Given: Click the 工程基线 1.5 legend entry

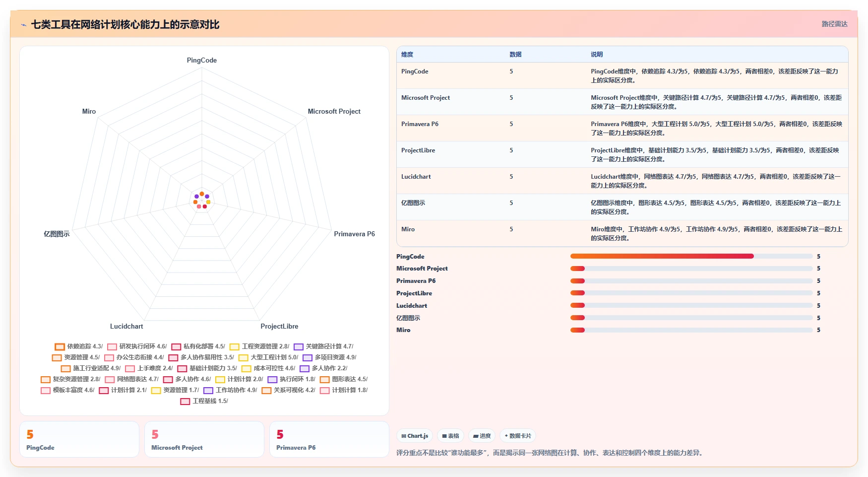Looking at the screenshot, I should pyautogui.click(x=204, y=401).
